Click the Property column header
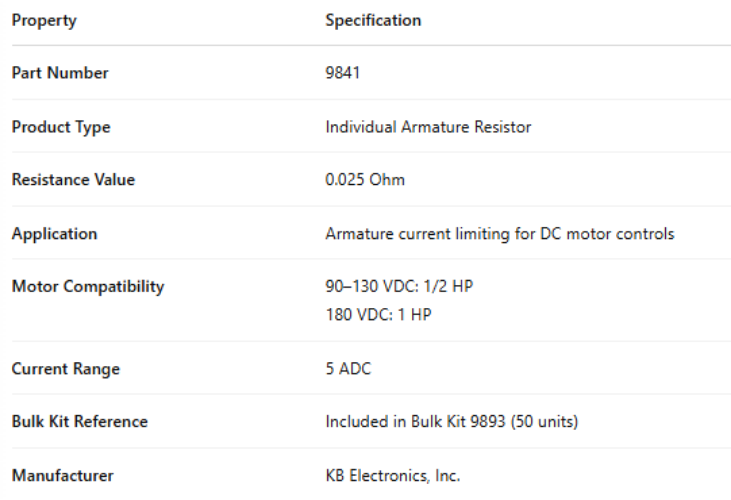The height and width of the screenshot is (500, 731). click(44, 20)
